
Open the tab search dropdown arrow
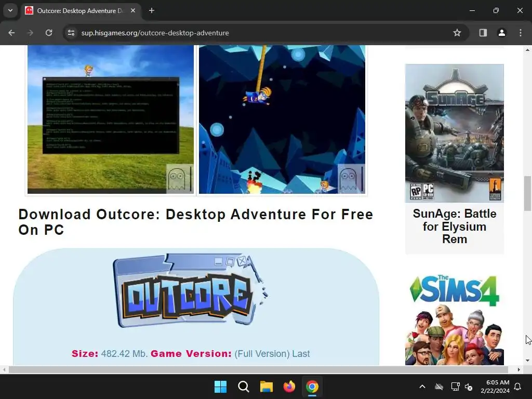pos(10,10)
